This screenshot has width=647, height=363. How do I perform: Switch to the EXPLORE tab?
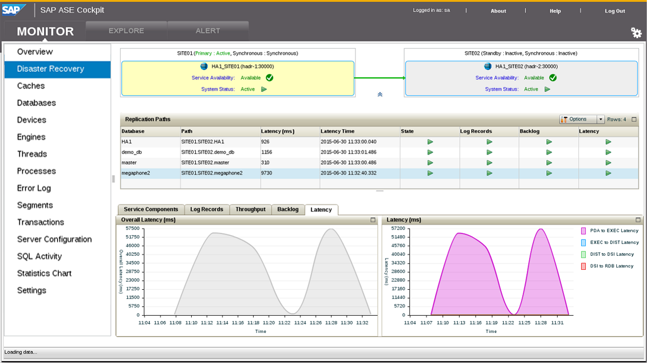(126, 31)
